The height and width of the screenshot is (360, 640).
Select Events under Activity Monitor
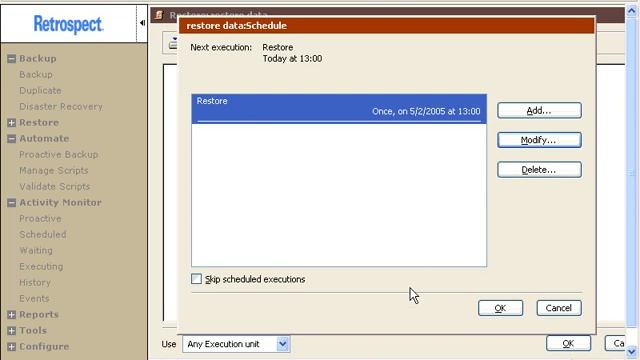pyautogui.click(x=34, y=299)
